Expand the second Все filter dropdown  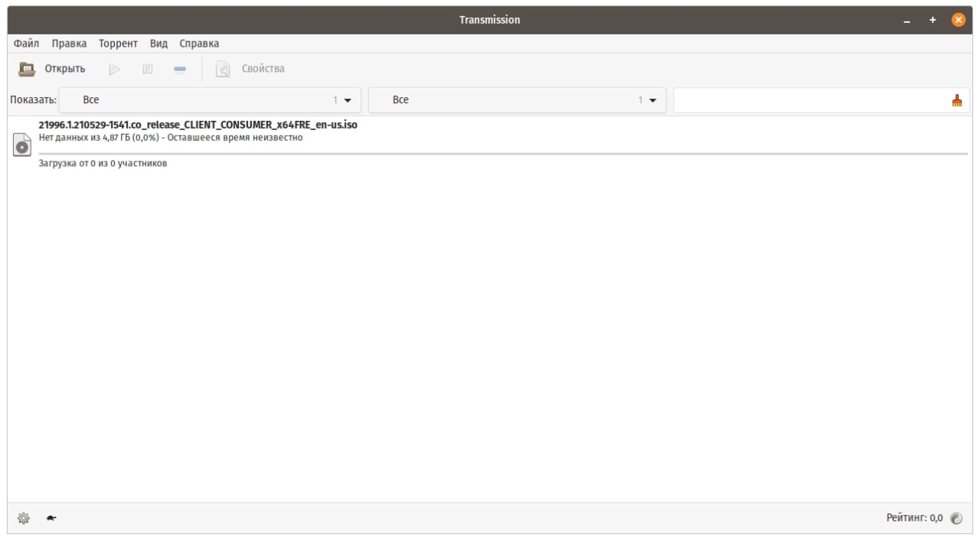pos(518,100)
